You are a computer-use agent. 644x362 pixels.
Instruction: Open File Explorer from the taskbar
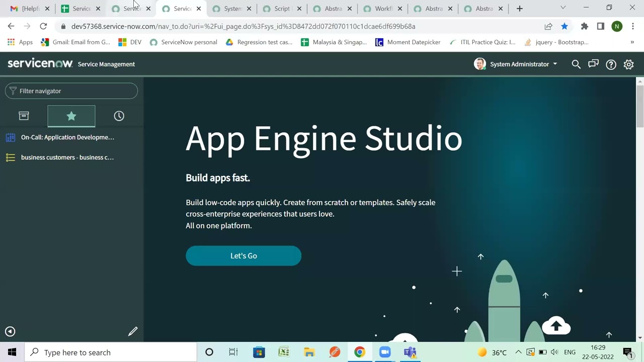309,352
